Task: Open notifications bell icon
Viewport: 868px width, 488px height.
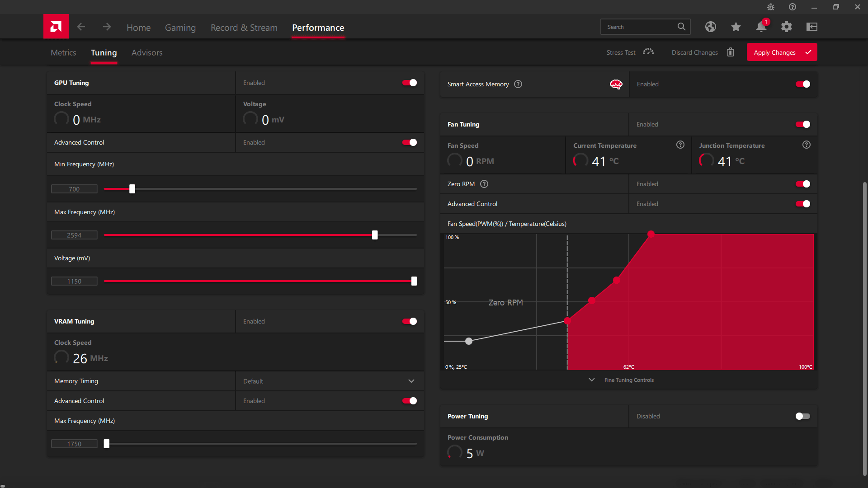Action: (761, 27)
